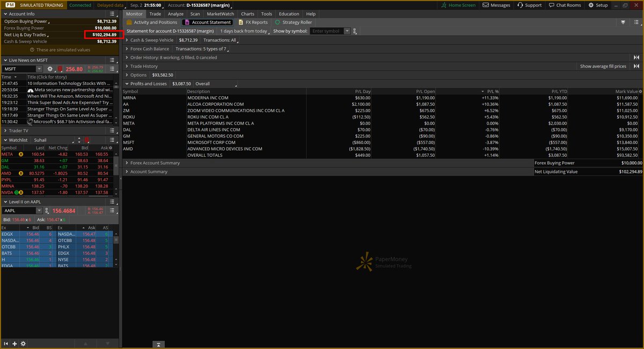Click Option Buying Power label

coord(25,21)
